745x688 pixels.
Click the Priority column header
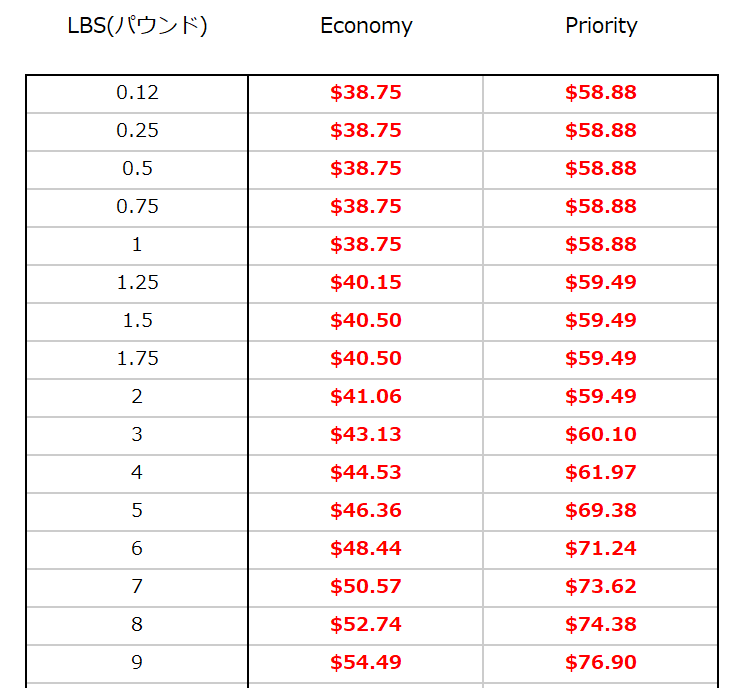[x=601, y=26]
